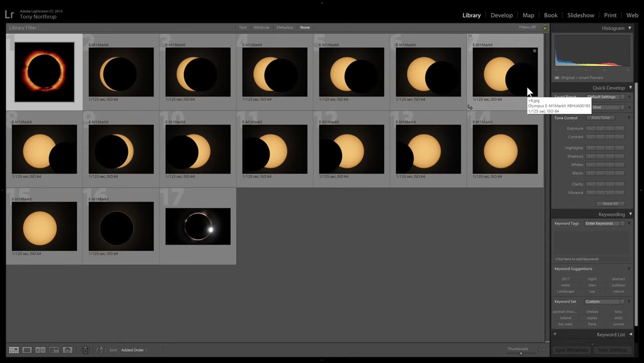Viewport: 644px width, 363px height.
Task: Adjust the Thumbnails size slider
Action: [521, 353]
